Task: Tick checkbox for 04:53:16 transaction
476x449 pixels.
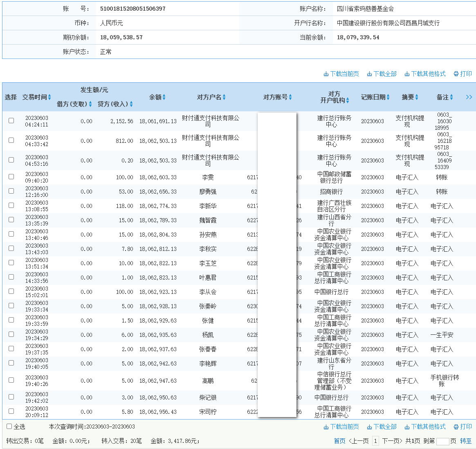Action: coord(11,160)
